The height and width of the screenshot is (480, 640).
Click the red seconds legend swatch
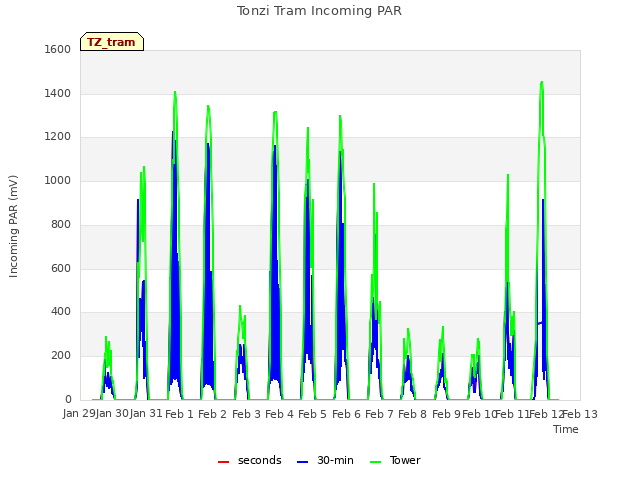223,461
